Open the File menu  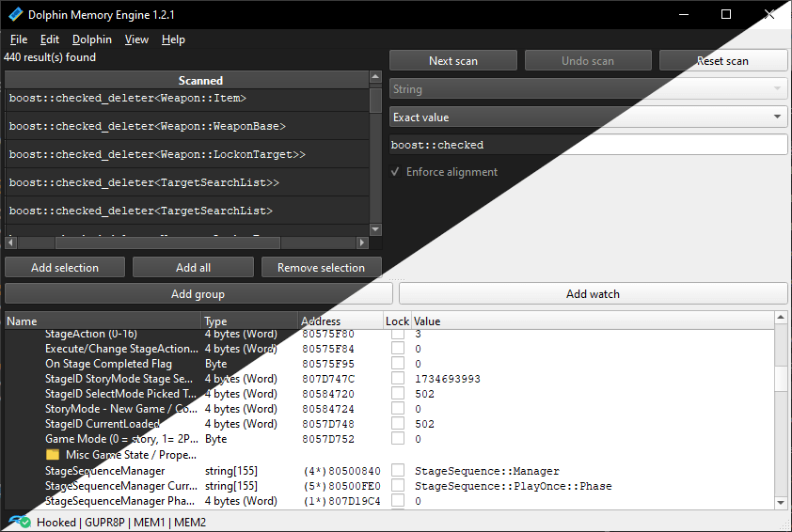19,39
